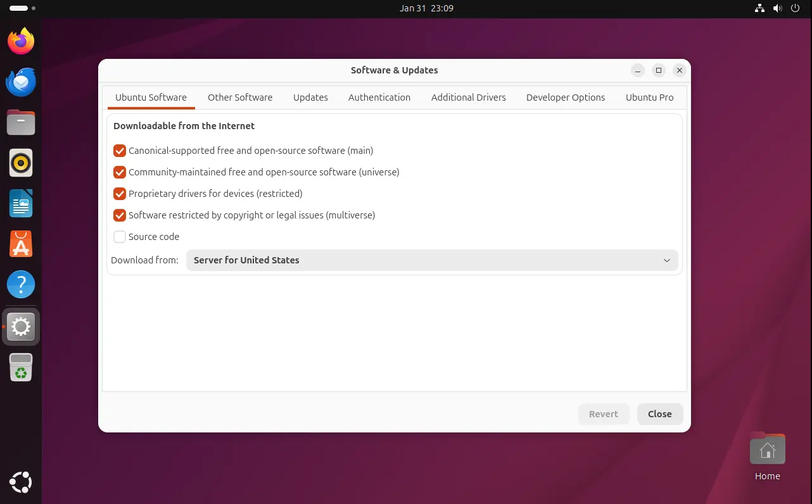Open the Ubuntu App Center icon

coord(21,244)
